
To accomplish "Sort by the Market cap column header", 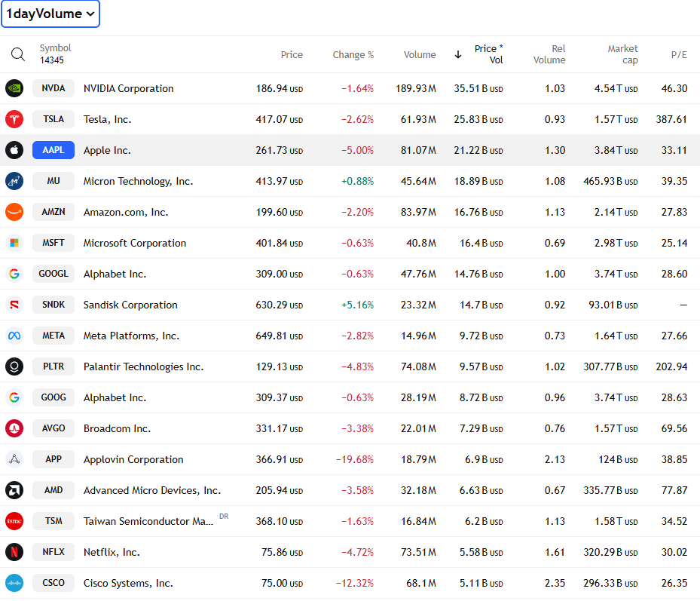I will 623,54.
